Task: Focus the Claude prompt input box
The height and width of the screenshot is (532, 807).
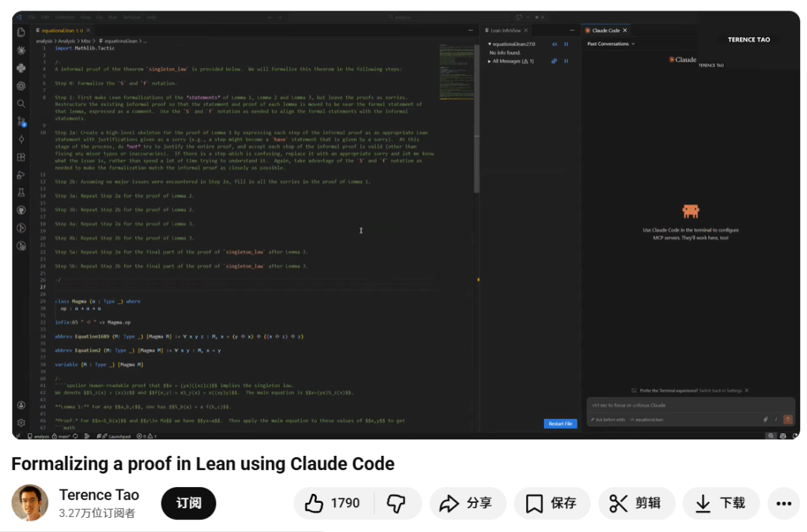Action: [x=690, y=406]
